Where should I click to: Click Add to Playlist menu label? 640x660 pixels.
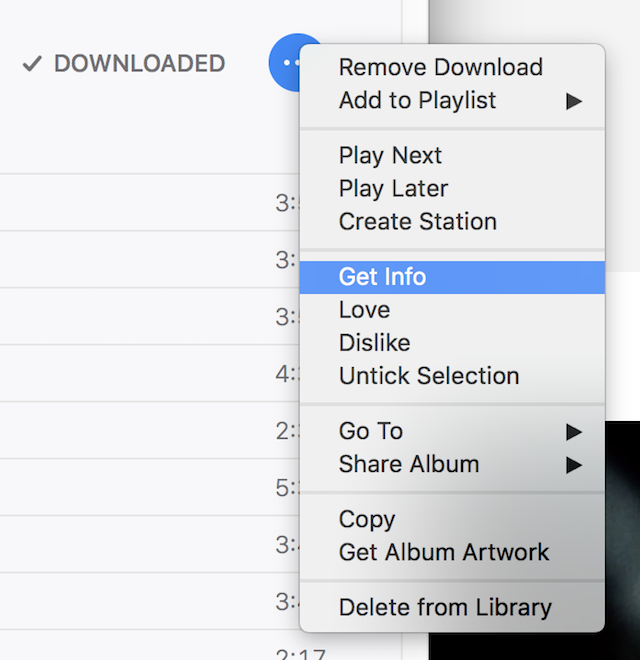tap(417, 101)
